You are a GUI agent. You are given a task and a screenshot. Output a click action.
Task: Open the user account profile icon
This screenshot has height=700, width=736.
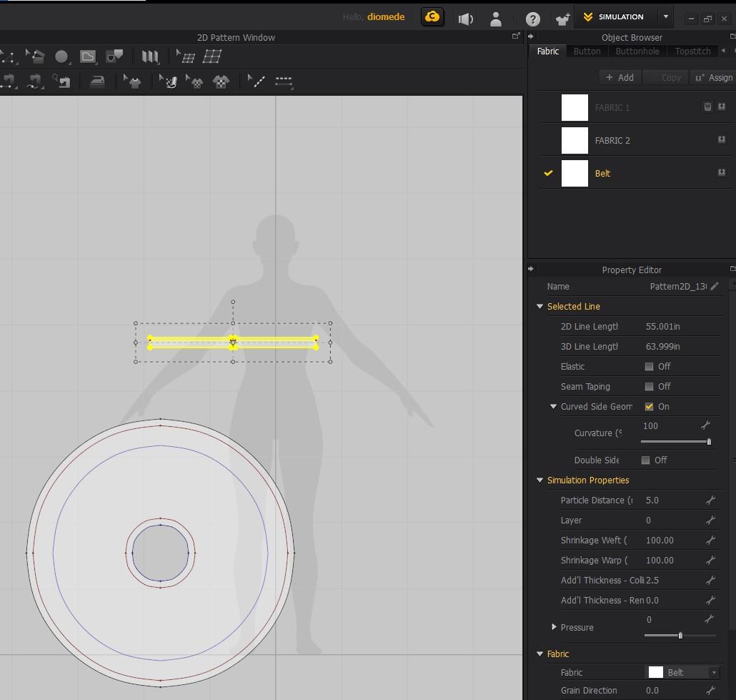(x=495, y=19)
